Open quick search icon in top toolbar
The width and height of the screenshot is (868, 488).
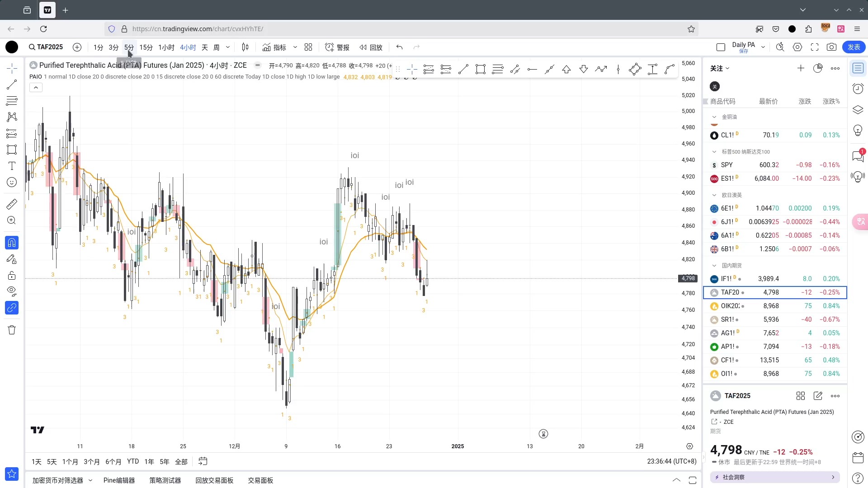(780, 47)
